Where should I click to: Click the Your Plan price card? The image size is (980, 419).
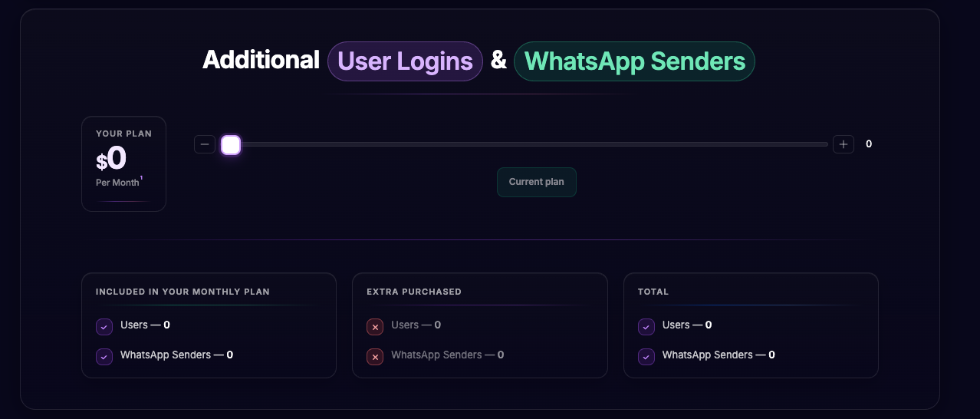pyautogui.click(x=123, y=163)
